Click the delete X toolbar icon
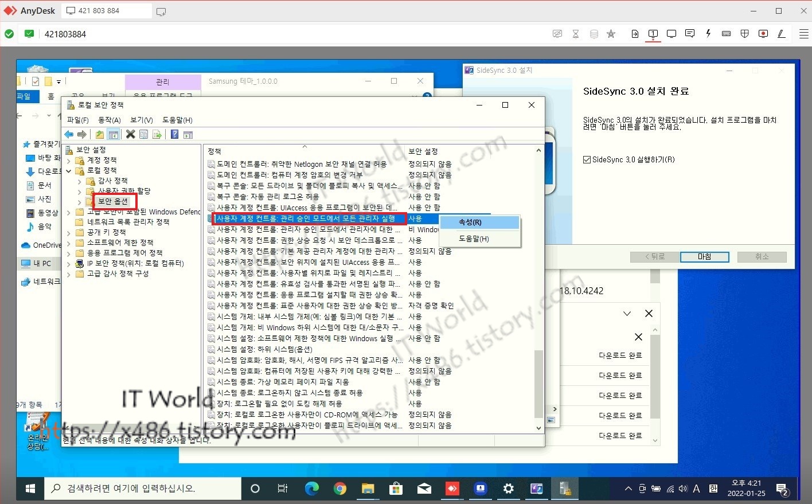 [130, 134]
